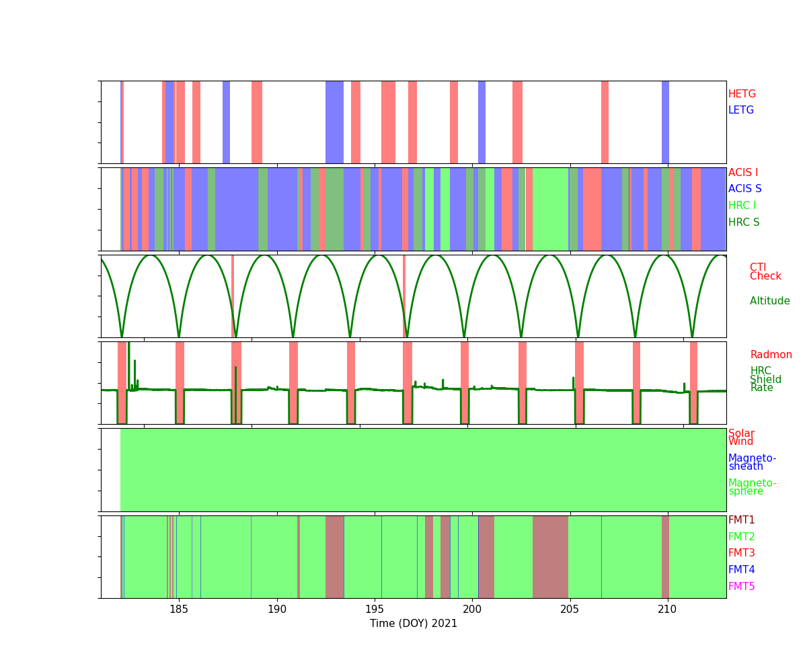Click the Altitude legend label

[x=769, y=301]
